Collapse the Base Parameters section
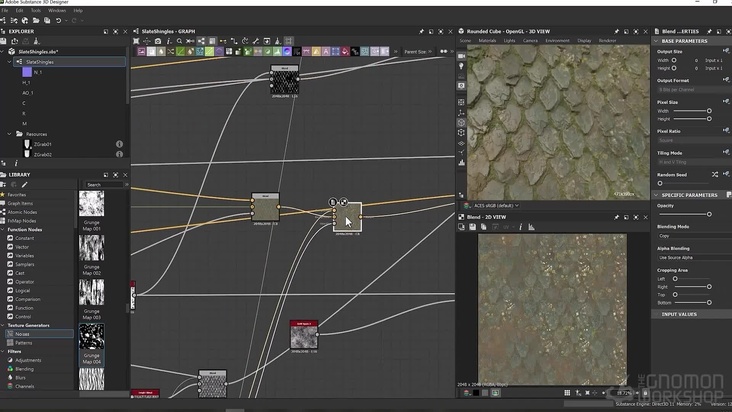Viewport: 732px width, 412px height. (x=656, y=41)
